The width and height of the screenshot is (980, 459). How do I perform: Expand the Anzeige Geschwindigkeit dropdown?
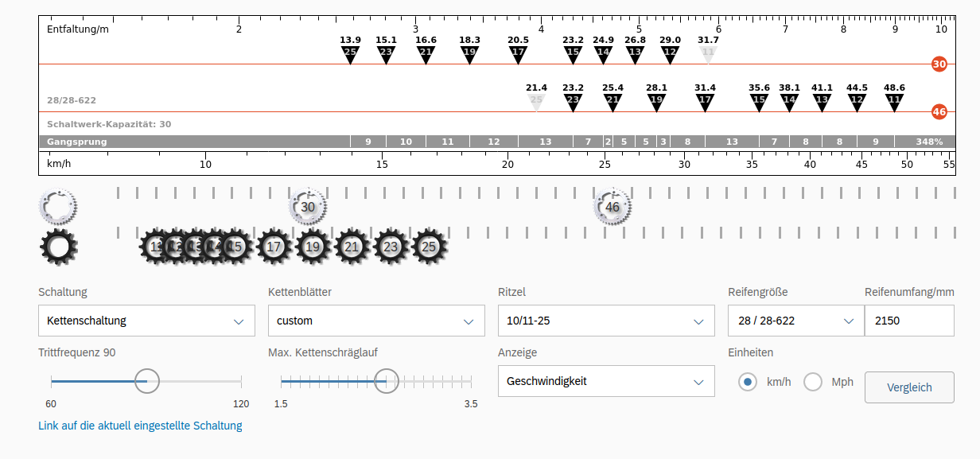click(x=606, y=381)
